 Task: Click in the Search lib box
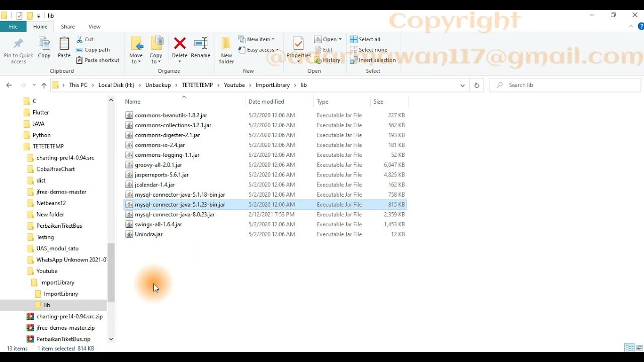[566, 85]
